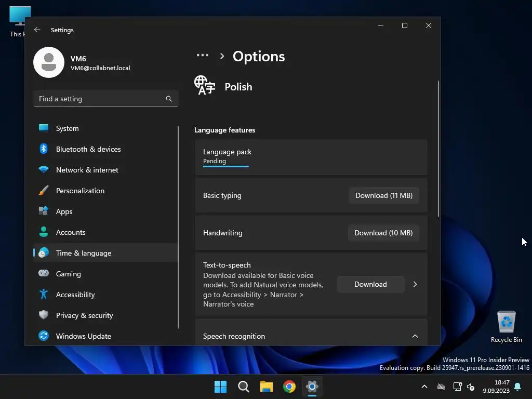Image resolution: width=532 pixels, height=399 pixels.
Task: Go to Windows Update
Action: 105,336
